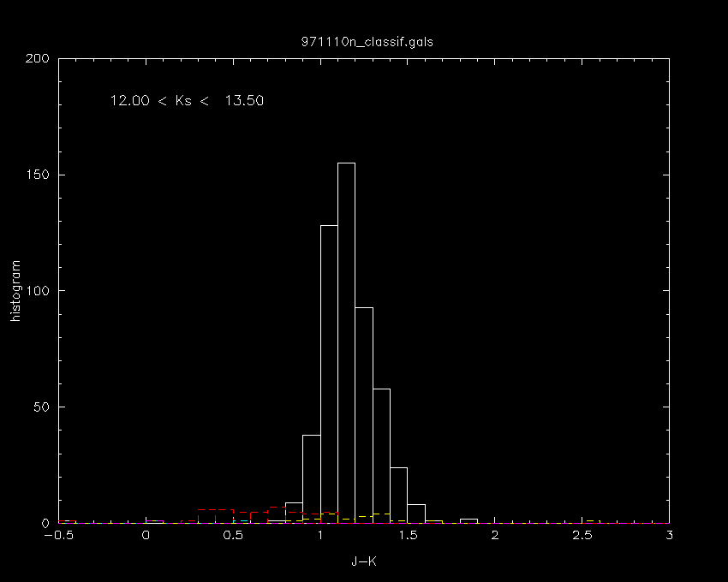
Task: Click x-axis tick label 1.5
Action: (408, 536)
